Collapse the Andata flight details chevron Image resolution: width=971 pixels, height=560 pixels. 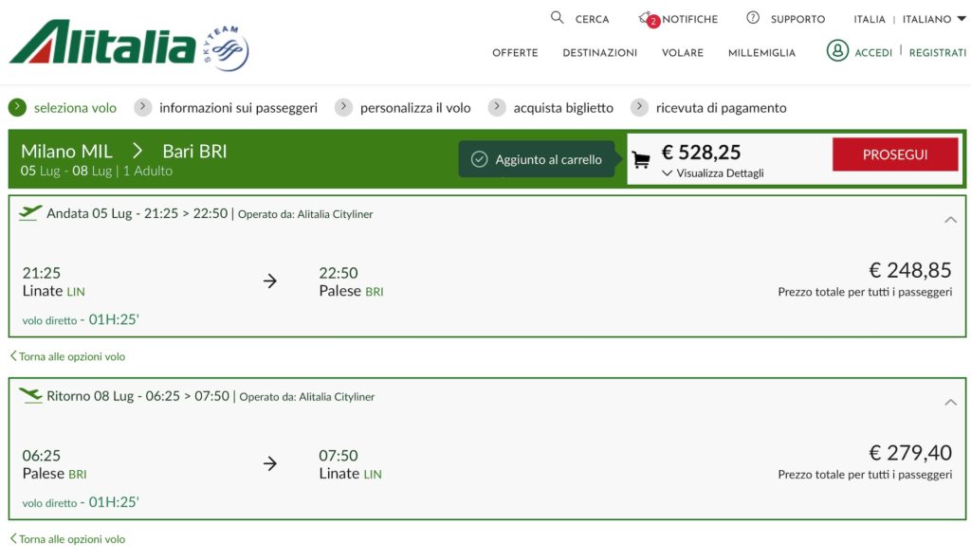[x=950, y=220]
